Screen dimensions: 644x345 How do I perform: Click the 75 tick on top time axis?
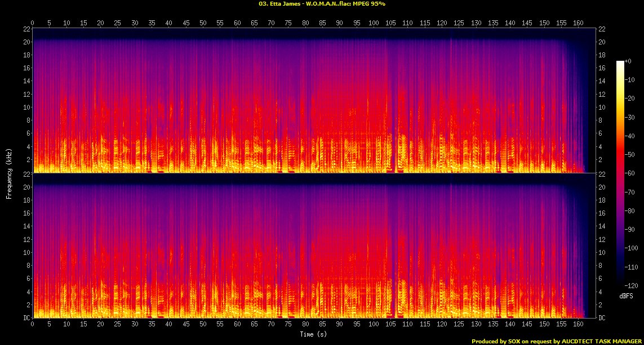click(288, 23)
